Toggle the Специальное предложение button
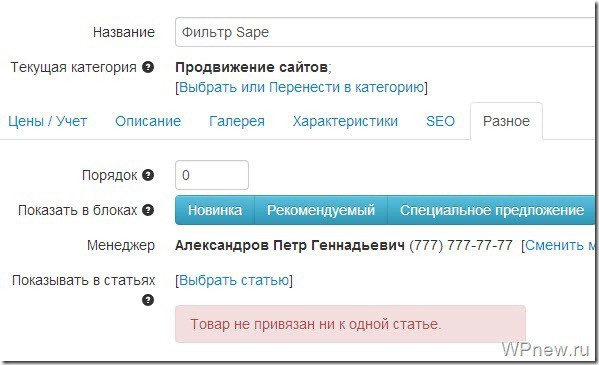 click(492, 210)
